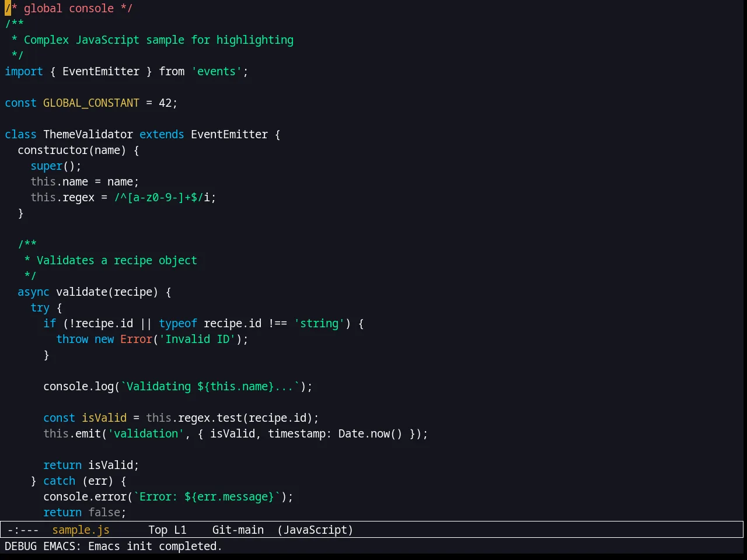Click the Top position indicator in mode line
Screen dimensions: 747x560
(x=158, y=530)
